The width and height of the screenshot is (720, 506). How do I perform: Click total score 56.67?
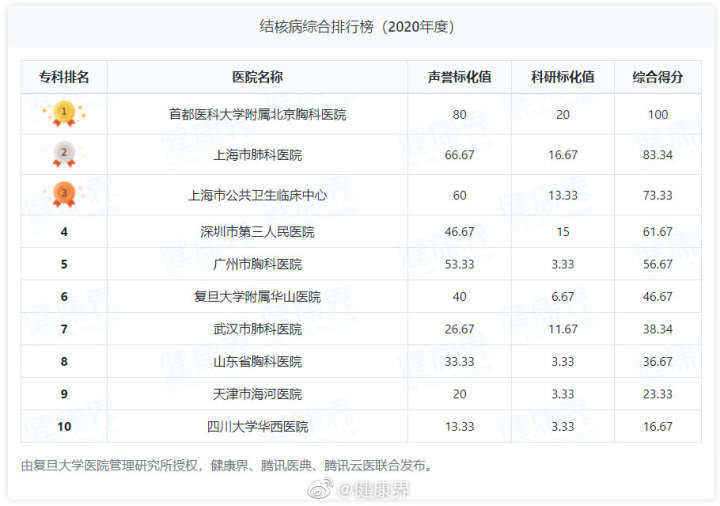(x=658, y=264)
